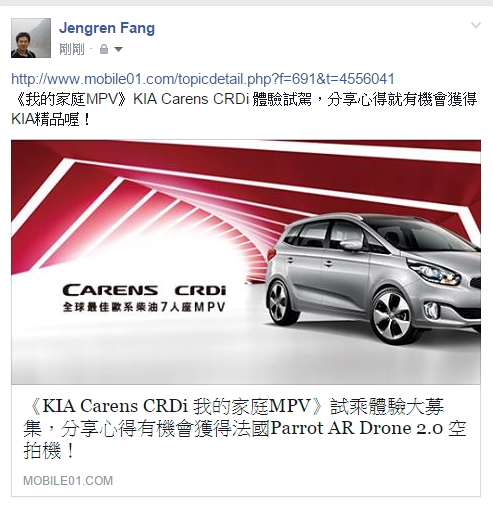Click the 剛剛 timestamp of the post
Screen dimensions: 493x505
tap(72, 49)
